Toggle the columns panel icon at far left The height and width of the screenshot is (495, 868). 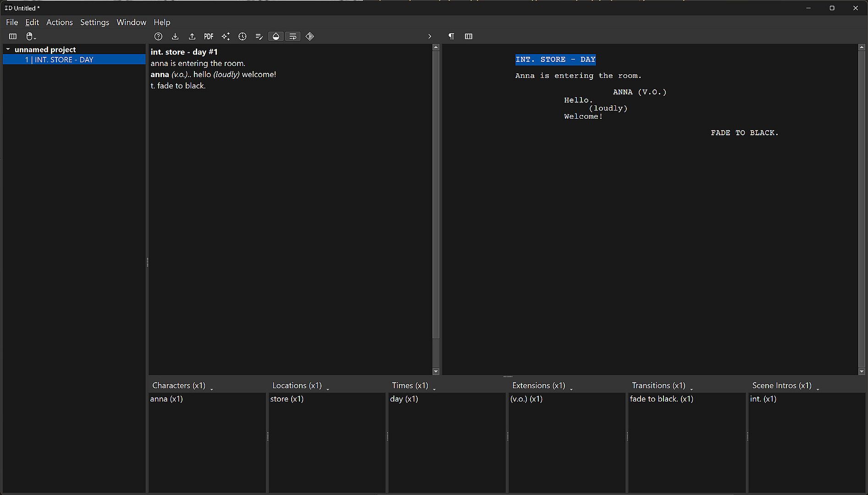(13, 37)
